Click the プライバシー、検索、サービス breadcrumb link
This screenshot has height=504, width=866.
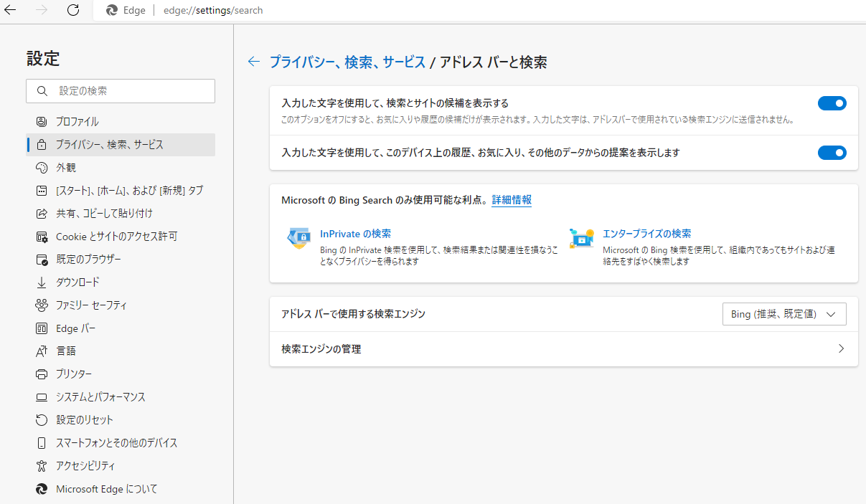pyautogui.click(x=347, y=62)
